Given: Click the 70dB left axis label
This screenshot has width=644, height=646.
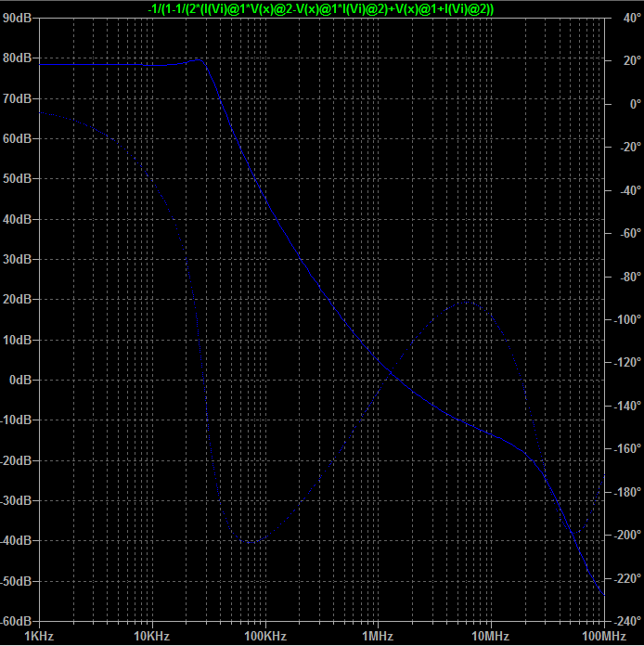Looking at the screenshot, I should (x=17, y=98).
